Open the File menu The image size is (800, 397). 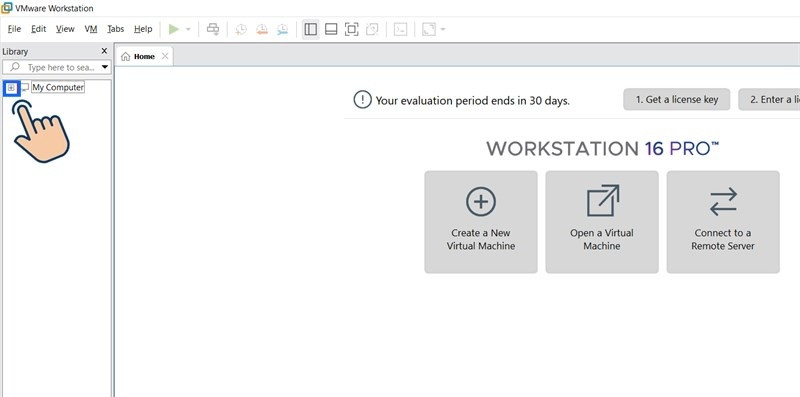click(14, 29)
